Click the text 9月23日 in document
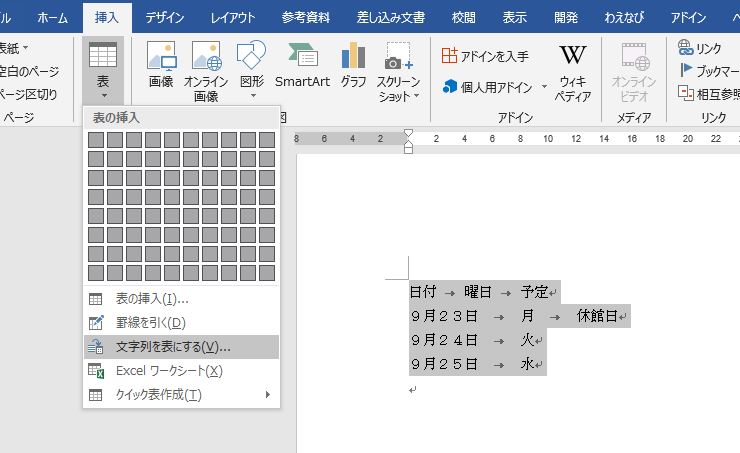The height and width of the screenshot is (453, 740). click(444, 316)
